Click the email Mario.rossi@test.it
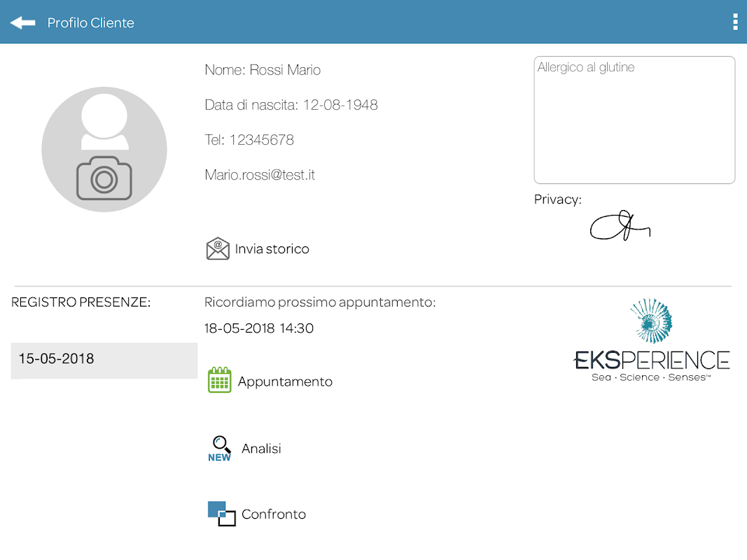Screen dimensions: 747x560 (260, 175)
